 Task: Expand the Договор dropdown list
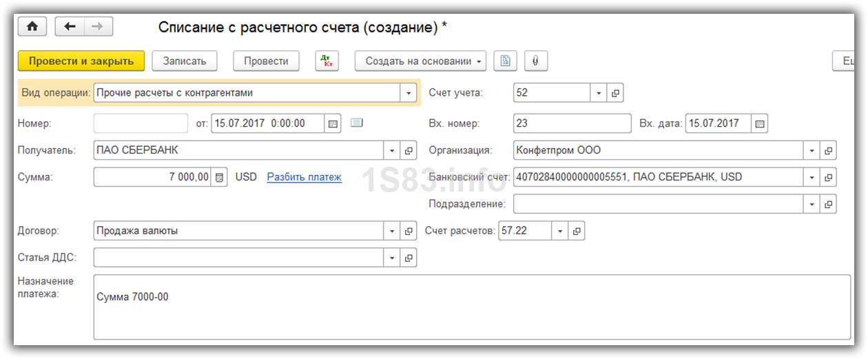pyautogui.click(x=392, y=232)
